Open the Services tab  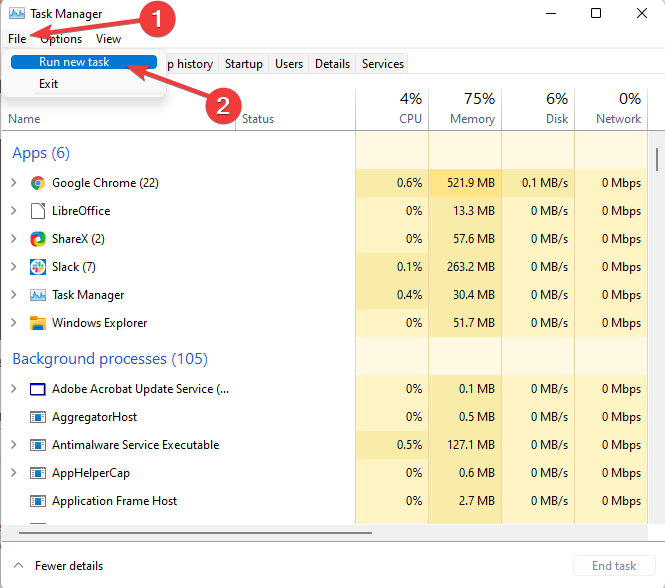tap(383, 64)
